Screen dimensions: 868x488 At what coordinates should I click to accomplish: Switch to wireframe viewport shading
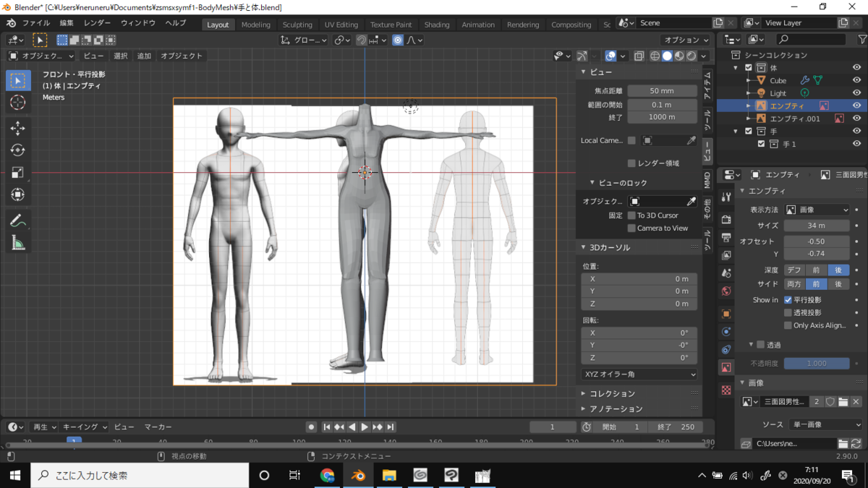[x=655, y=56]
